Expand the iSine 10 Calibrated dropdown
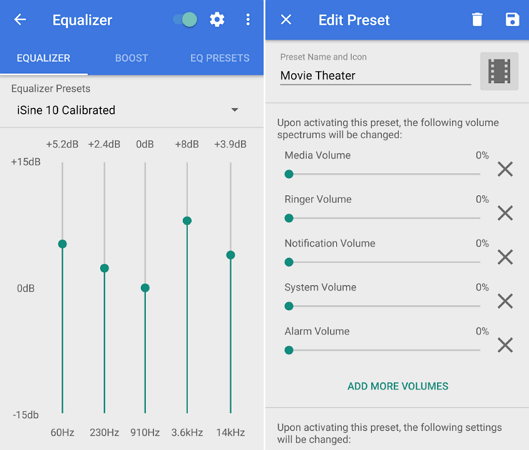This screenshot has width=529, height=450. [128, 110]
